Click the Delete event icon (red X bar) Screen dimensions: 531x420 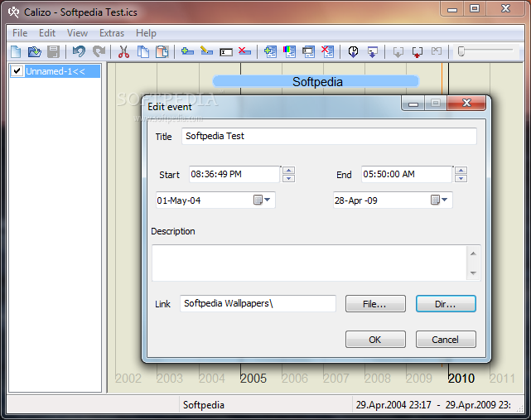[x=244, y=51]
